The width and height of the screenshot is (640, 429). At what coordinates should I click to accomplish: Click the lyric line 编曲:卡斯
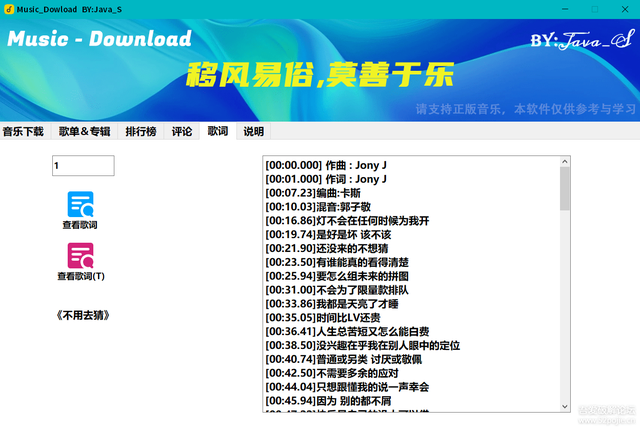point(313,193)
